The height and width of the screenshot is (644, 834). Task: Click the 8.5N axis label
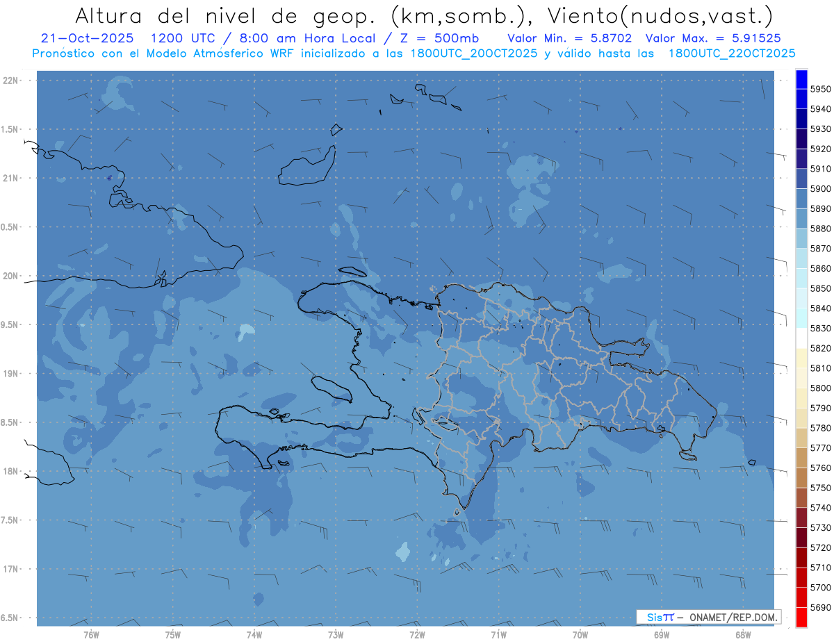[10, 423]
